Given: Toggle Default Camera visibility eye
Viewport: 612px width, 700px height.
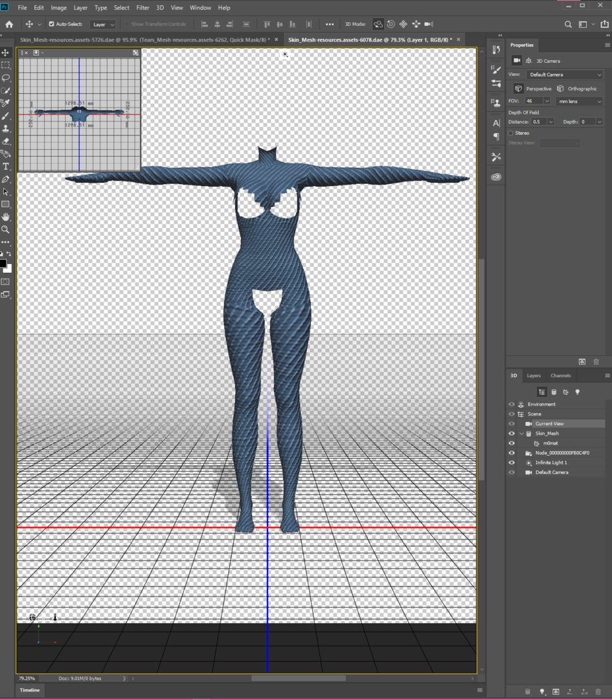Looking at the screenshot, I should click(512, 472).
